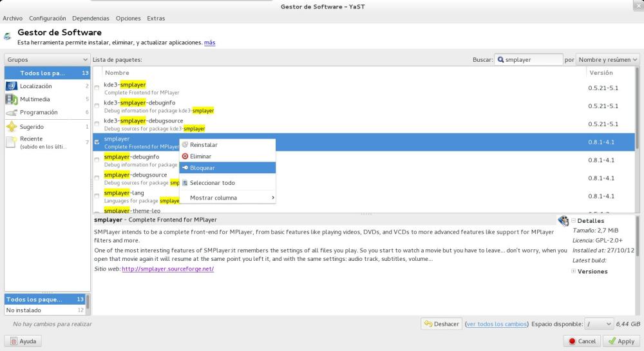The image size is (644, 351).
Task: Toggle the kde3-smplayer-debuginfo checkbox
Action: click(x=97, y=106)
